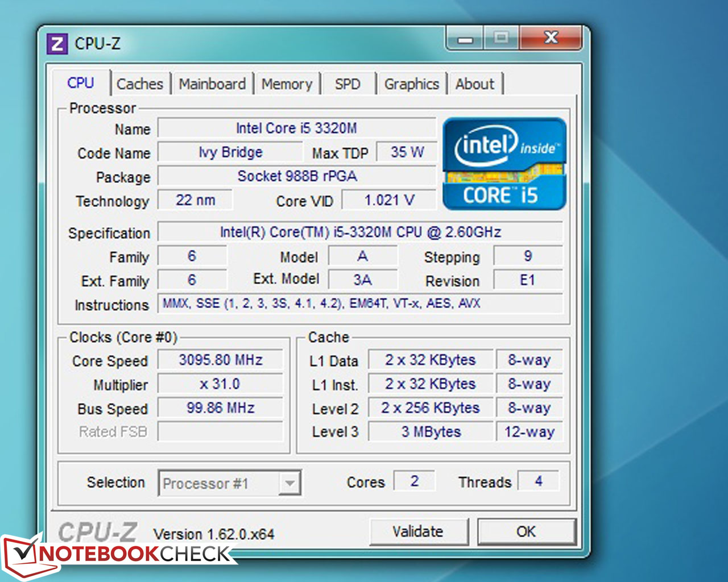Click the Threads value '4'
The width and height of the screenshot is (728, 582).
tap(539, 481)
